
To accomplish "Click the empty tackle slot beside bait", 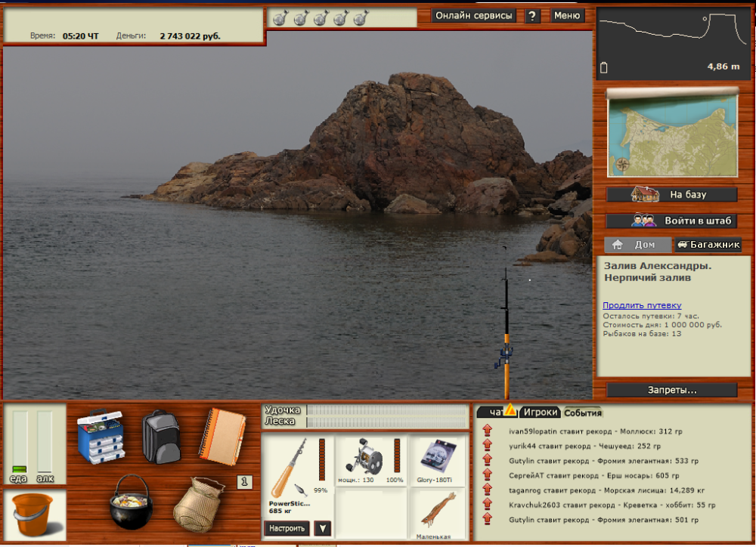I will 370,513.
